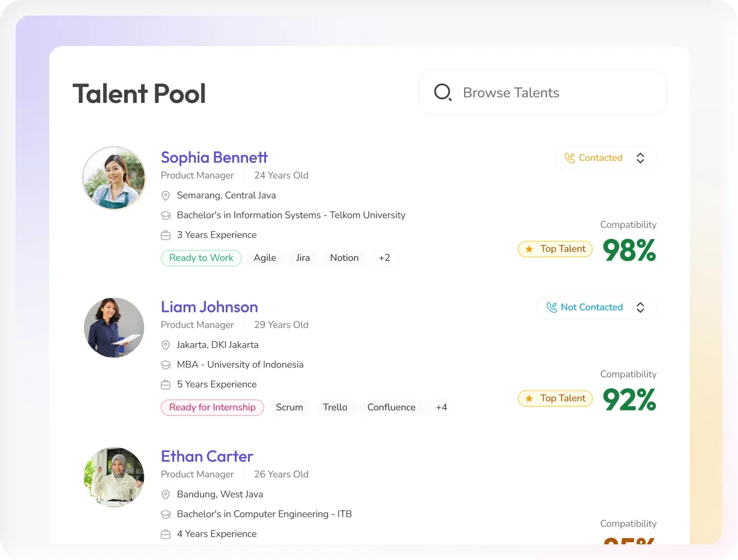Click Liam Johnson's profile photo
738x560 pixels.
114,328
